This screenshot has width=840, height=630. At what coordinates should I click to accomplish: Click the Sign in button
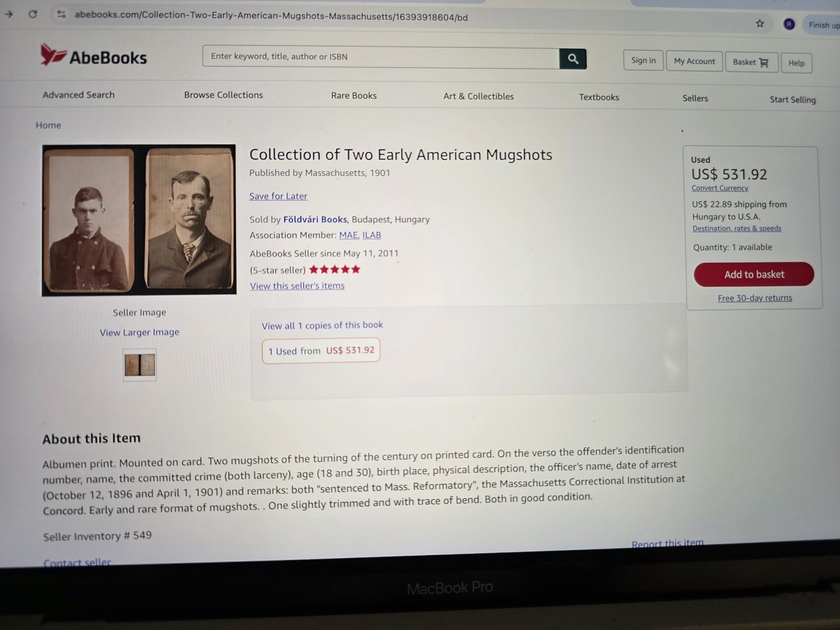pos(643,60)
